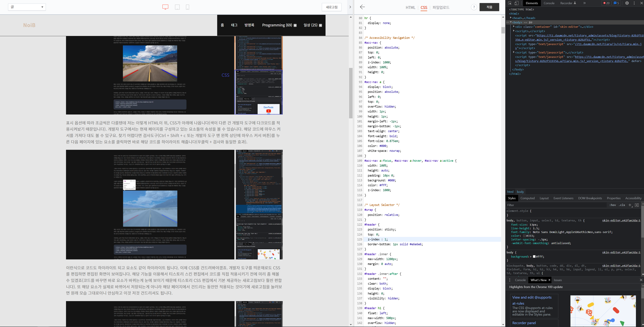
Task: Switch to the HTML editor tab
Action: tap(410, 8)
